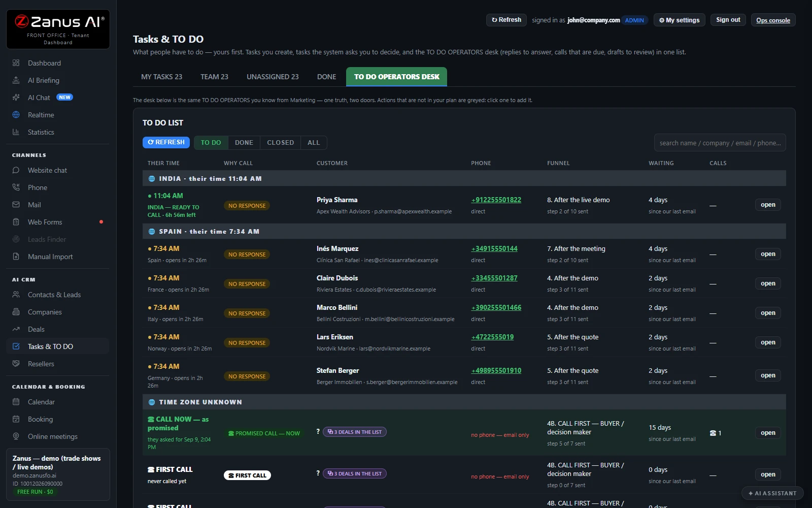Click globe icon in INDIA group header
812x508 pixels.
point(152,179)
